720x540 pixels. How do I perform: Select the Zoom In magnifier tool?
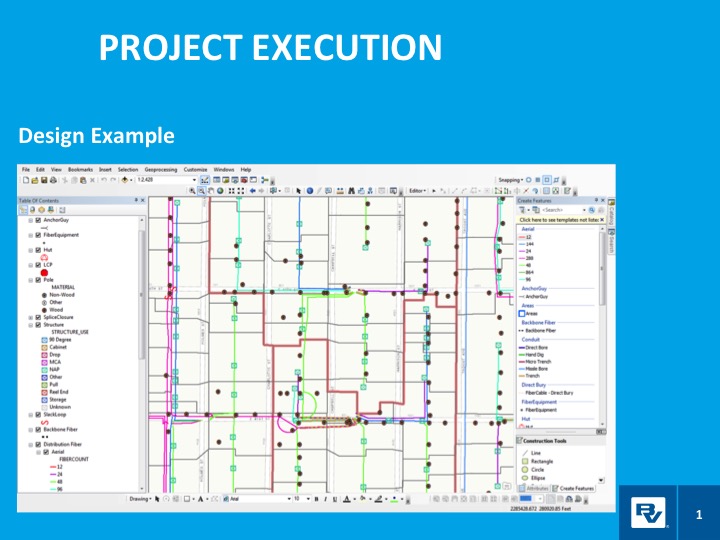(x=191, y=190)
